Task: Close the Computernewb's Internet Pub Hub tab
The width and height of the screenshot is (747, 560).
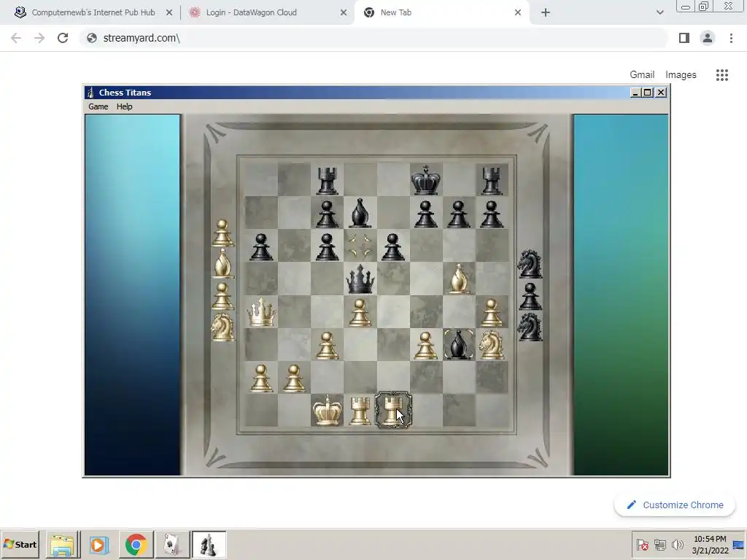Action: pyautogui.click(x=169, y=13)
